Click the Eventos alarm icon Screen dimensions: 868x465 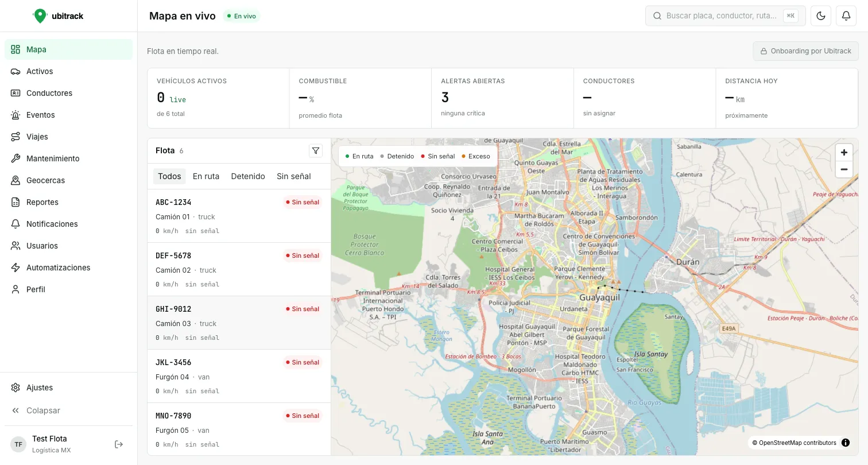[15, 115]
